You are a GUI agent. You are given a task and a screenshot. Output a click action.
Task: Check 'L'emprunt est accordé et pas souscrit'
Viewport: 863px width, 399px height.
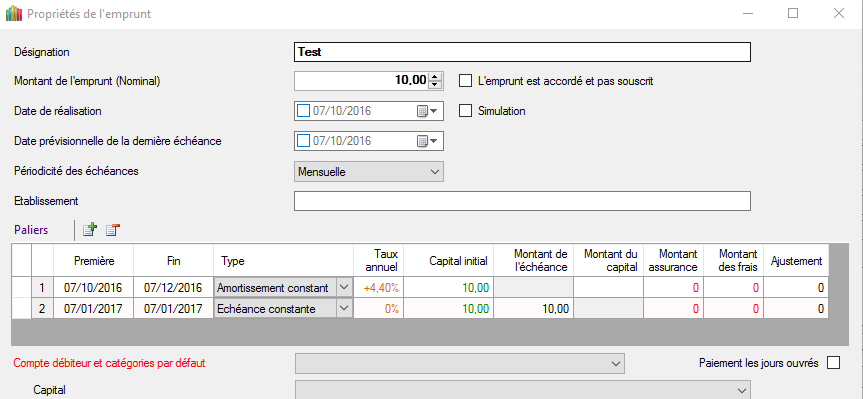click(x=466, y=81)
